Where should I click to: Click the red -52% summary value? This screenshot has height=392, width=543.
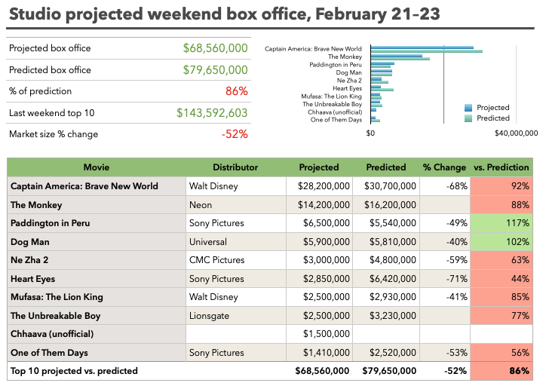(x=235, y=134)
